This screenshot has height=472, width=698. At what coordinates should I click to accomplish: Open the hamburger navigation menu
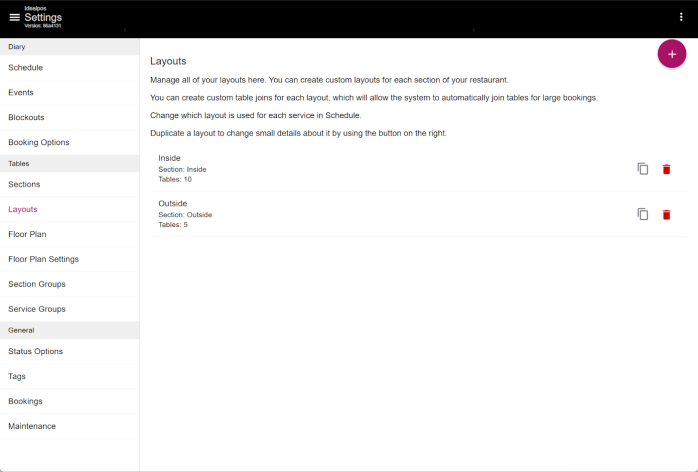point(14,17)
